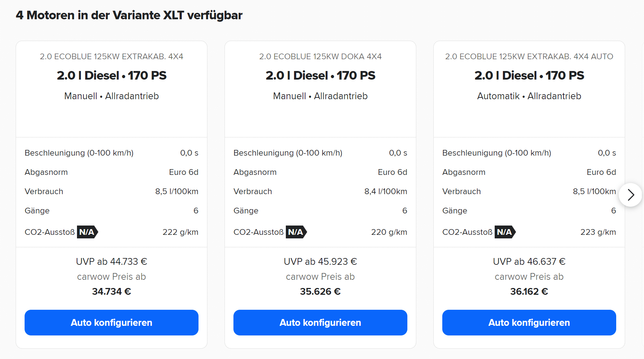Click N/A CO2 badge in first card
The image size is (644, 359).
[x=87, y=232]
